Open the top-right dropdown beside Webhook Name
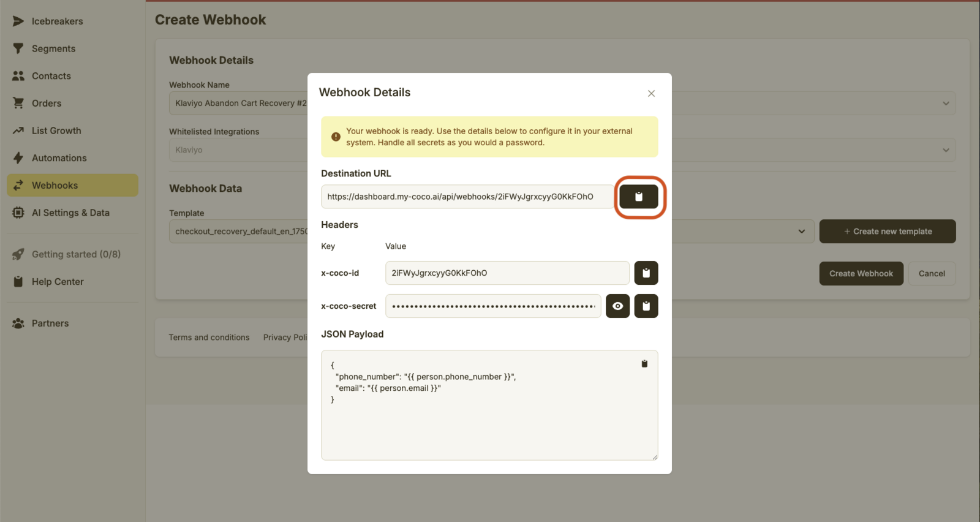The height and width of the screenshot is (522, 980). point(946,104)
